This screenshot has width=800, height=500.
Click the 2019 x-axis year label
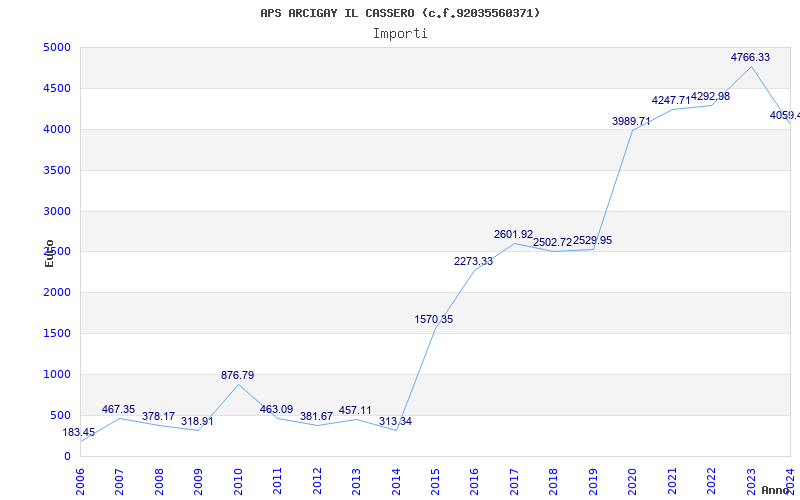[594, 481]
